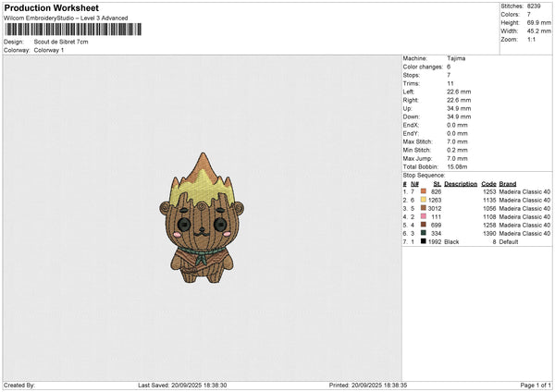Click thread code '1056'
This screenshot has width=555, height=392.
pyautogui.click(x=489, y=208)
